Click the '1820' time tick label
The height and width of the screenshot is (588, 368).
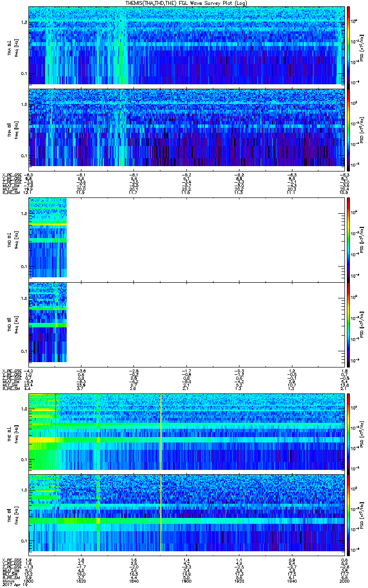pyautogui.click(x=81, y=582)
